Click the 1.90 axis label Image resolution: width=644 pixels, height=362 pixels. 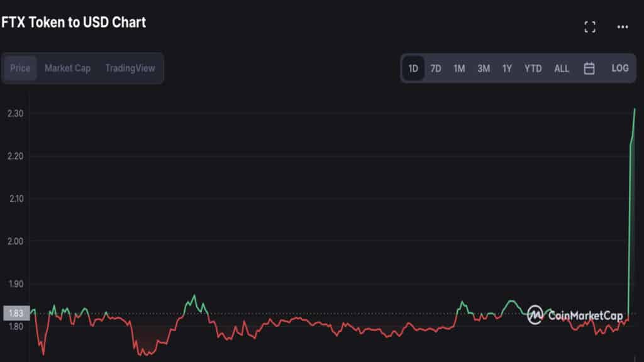point(16,284)
